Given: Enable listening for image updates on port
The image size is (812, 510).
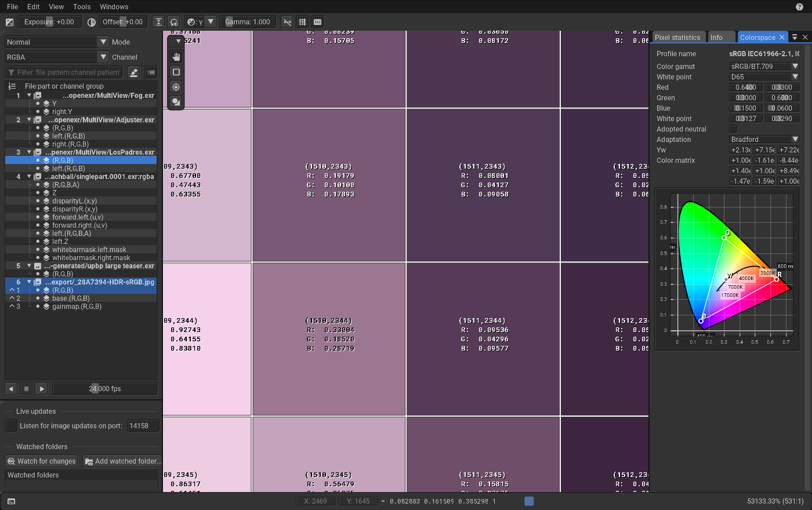Looking at the screenshot, I should point(11,425).
